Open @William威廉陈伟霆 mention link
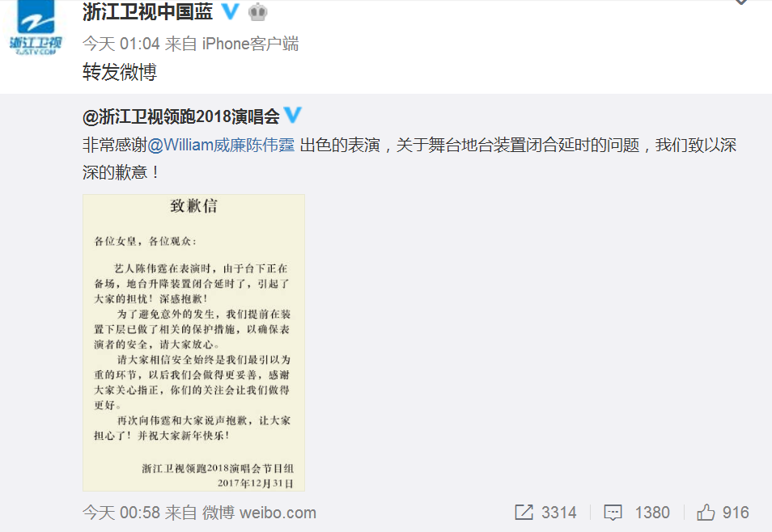The height and width of the screenshot is (532, 772). point(221,146)
